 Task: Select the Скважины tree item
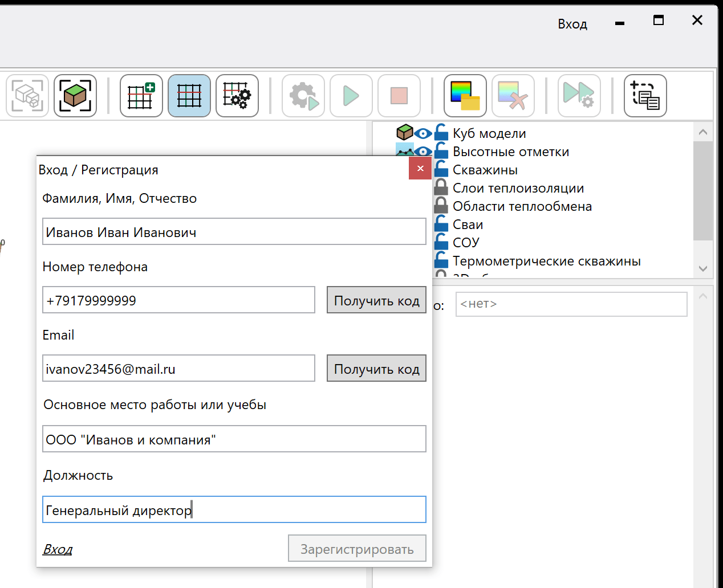click(x=485, y=170)
